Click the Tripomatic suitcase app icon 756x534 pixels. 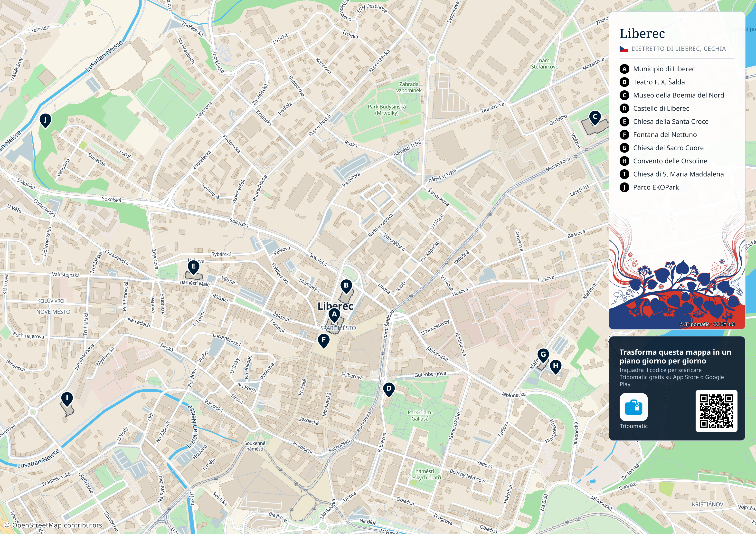[x=633, y=407]
